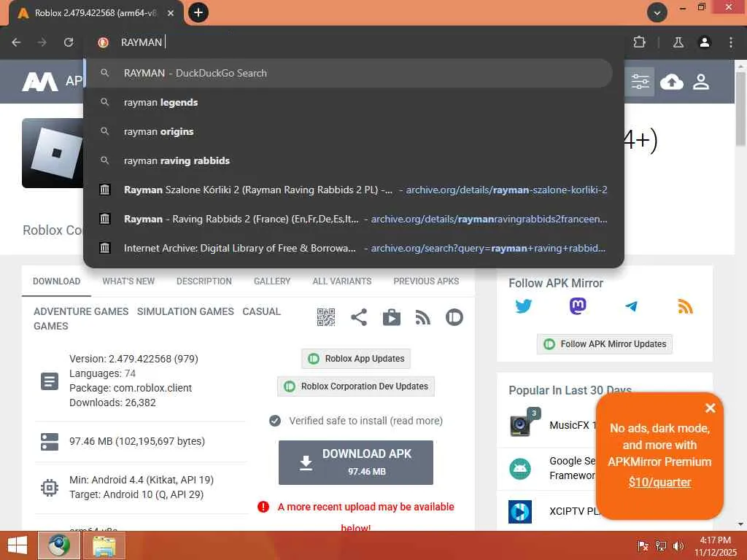Open the $10/quarter premium link
This screenshot has height=560, width=747.
tap(659, 483)
